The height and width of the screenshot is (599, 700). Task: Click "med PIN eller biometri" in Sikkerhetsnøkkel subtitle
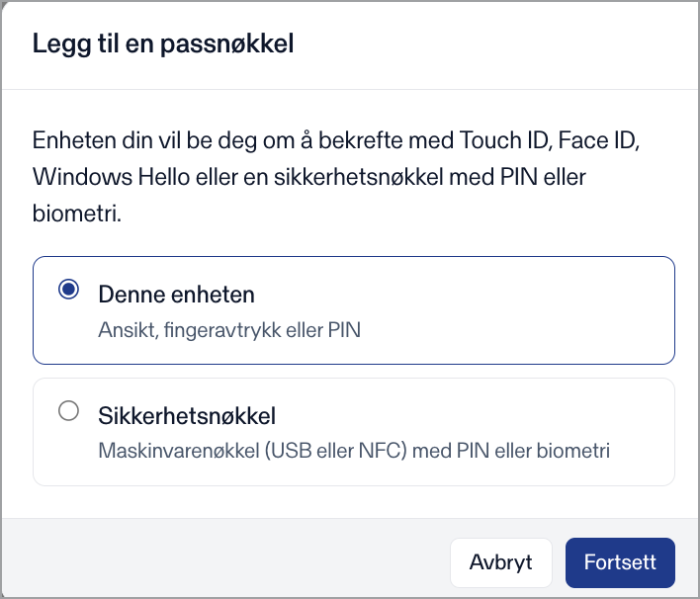pos(511,451)
